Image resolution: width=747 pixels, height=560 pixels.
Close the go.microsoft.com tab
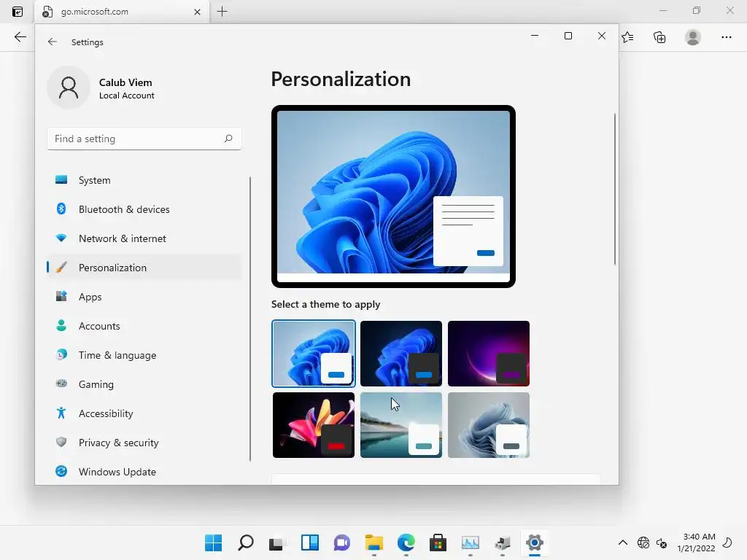197,12
